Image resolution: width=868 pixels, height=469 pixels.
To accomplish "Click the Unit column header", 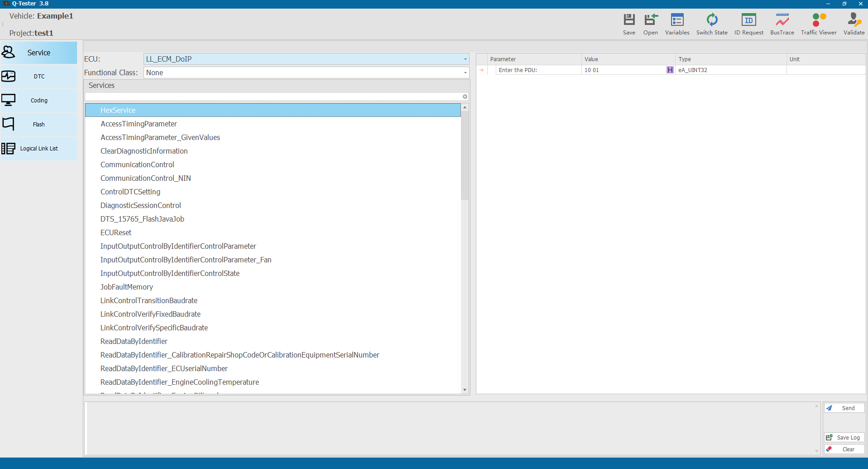I will pos(826,59).
